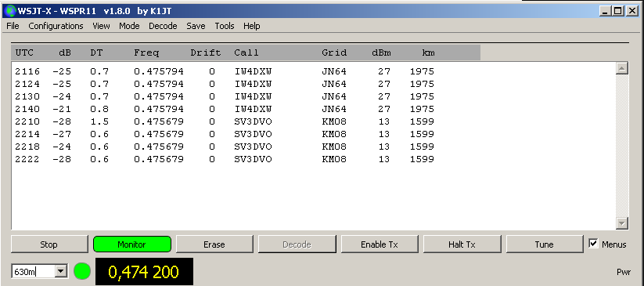The width and height of the screenshot is (644, 286).
Task: Click the dB column header
Action: (65, 52)
